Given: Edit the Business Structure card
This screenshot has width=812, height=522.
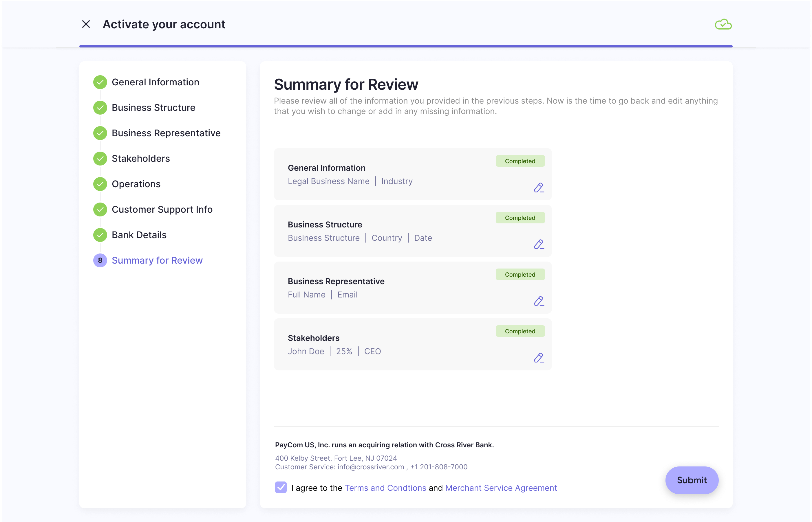Looking at the screenshot, I should 539,244.
